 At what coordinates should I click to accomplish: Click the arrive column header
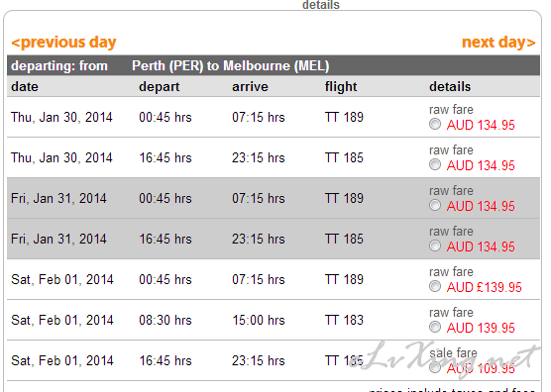[x=250, y=87]
